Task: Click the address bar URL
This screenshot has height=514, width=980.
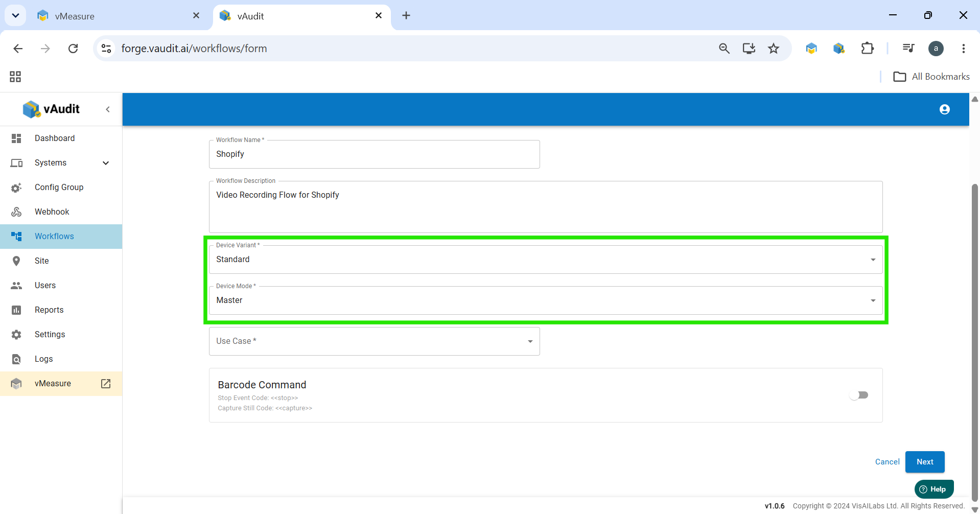Action: [x=194, y=49]
